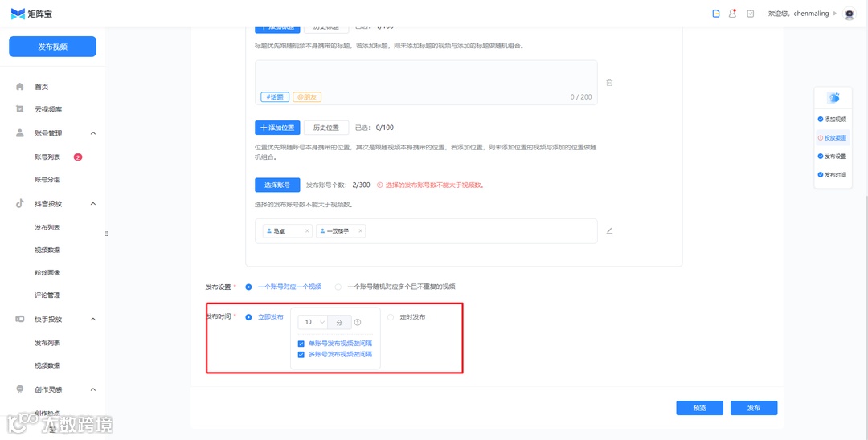Click the sidebar collapse handle
868x440 pixels.
tap(106, 234)
